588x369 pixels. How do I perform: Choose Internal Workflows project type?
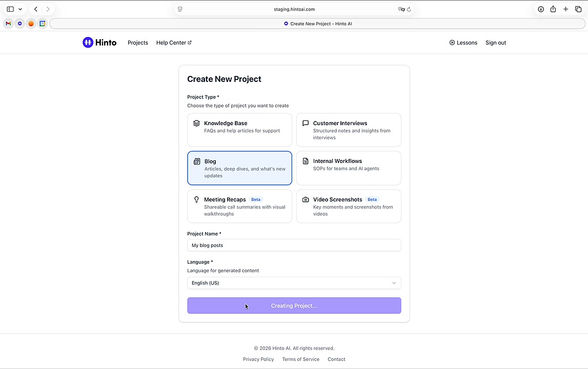point(349,168)
